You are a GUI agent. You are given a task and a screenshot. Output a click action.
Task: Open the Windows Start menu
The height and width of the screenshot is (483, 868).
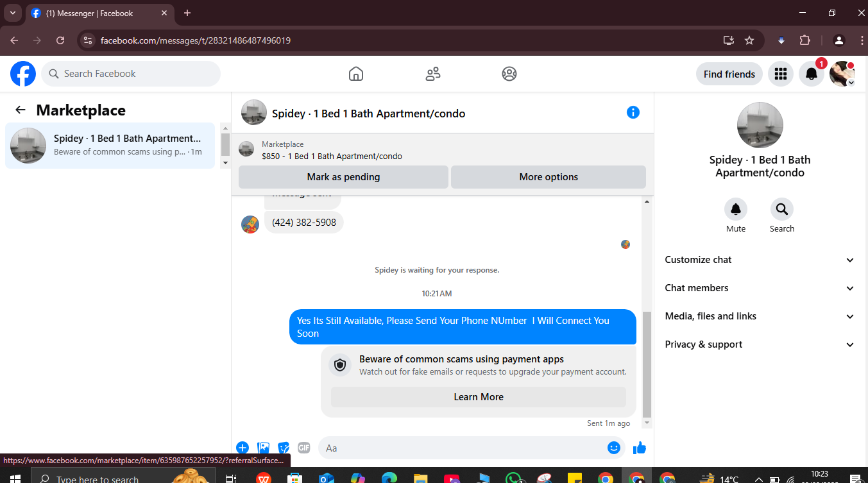coord(15,479)
